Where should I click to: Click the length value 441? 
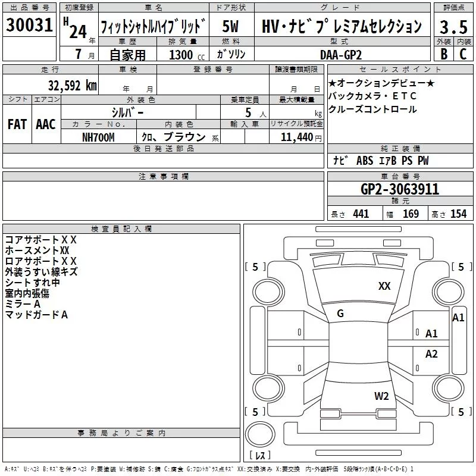pyautogui.click(x=361, y=214)
